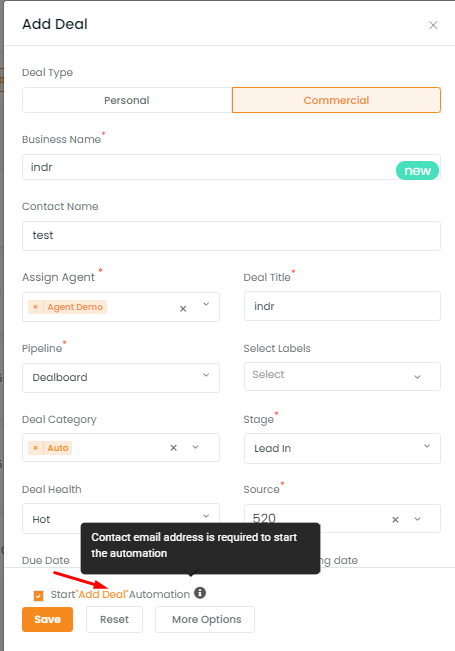Clear the Source field value
Viewport: 455px width, 651px height.
tap(395, 519)
